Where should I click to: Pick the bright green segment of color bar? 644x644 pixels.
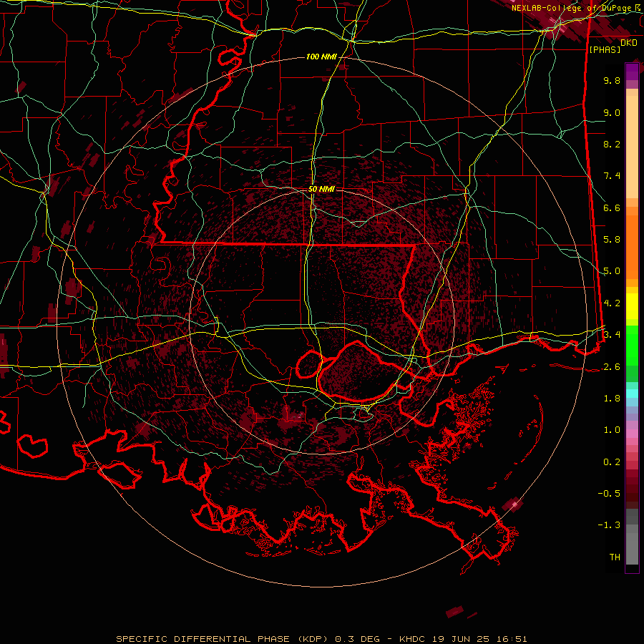[632, 345]
